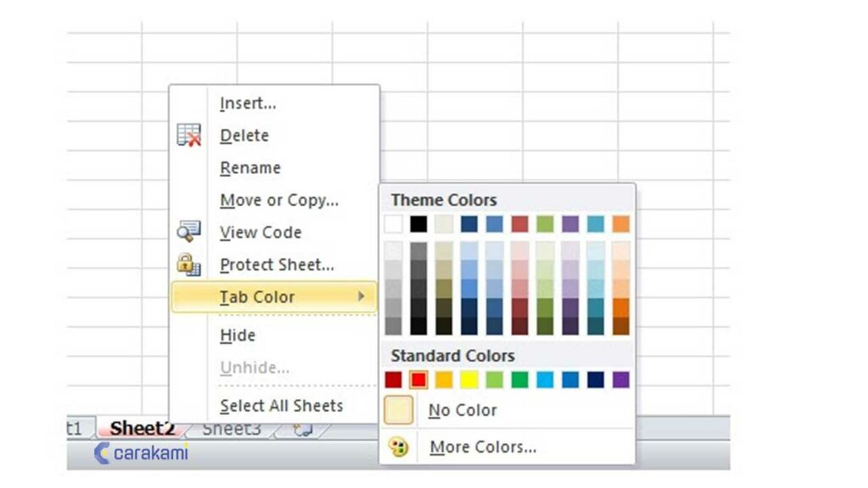Click the Insert... menu entry
Viewport: 868px width, 488px height.
248,103
